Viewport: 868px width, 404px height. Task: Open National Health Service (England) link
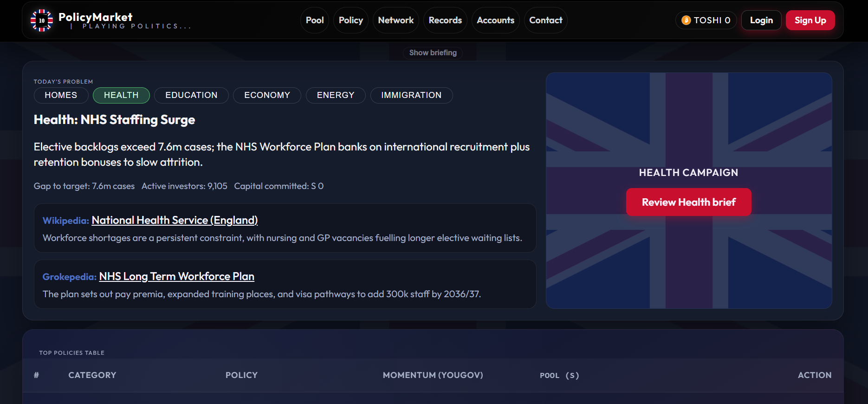(175, 220)
